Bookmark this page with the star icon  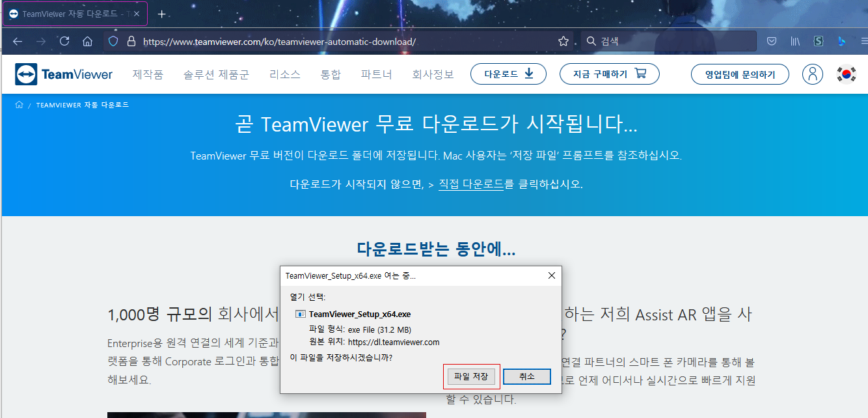(563, 41)
